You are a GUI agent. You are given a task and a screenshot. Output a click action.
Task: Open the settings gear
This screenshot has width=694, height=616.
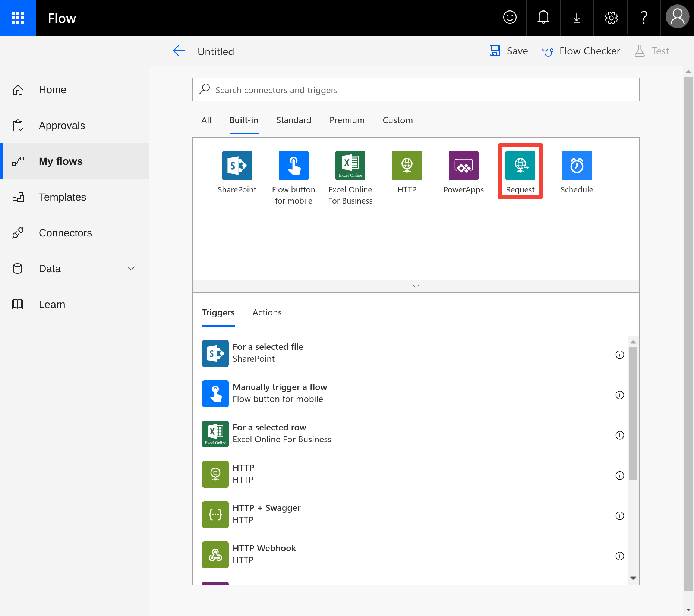click(611, 18)
